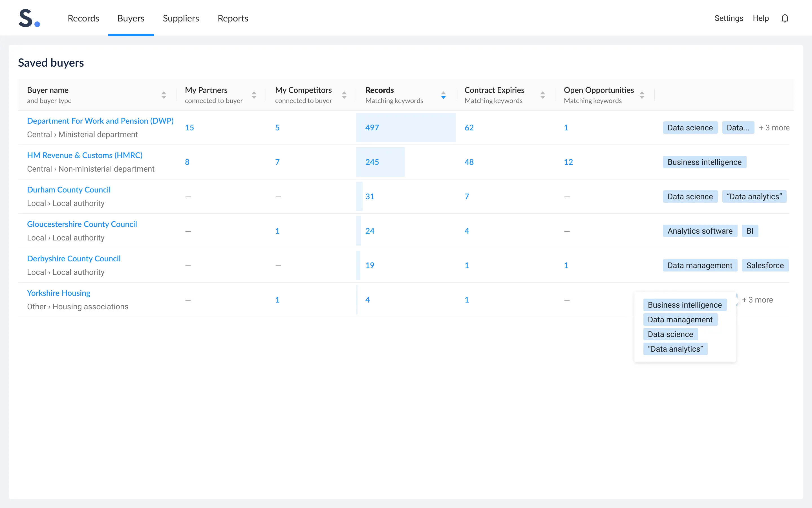Click Gloucestershire's BI keyword tag
This screenshot has height=508, width=812.
[x=750, y=231]
